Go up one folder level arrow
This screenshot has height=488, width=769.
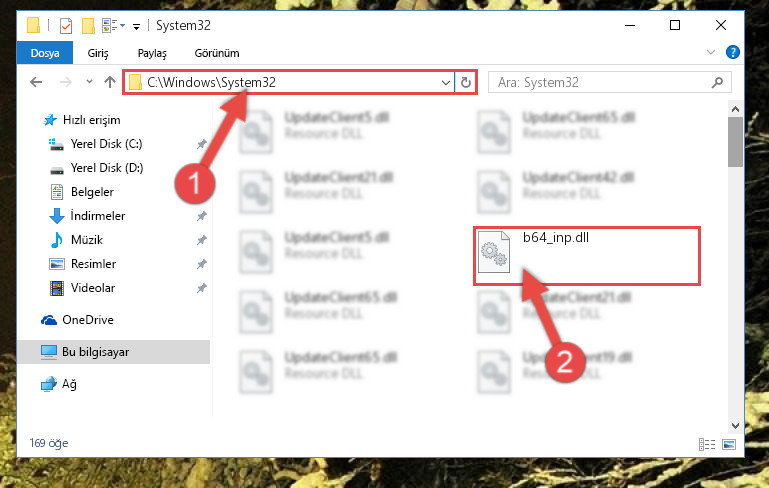[110, 82]
